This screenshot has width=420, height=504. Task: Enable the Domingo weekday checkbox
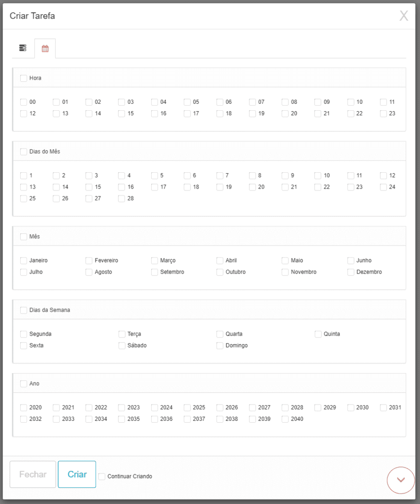click(220, 346)
